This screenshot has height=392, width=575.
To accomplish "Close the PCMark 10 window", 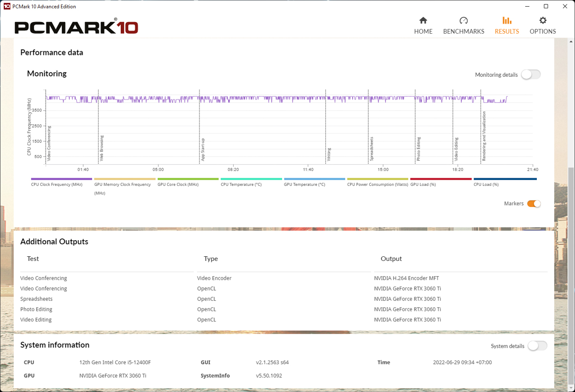I will tap(565, 6).
